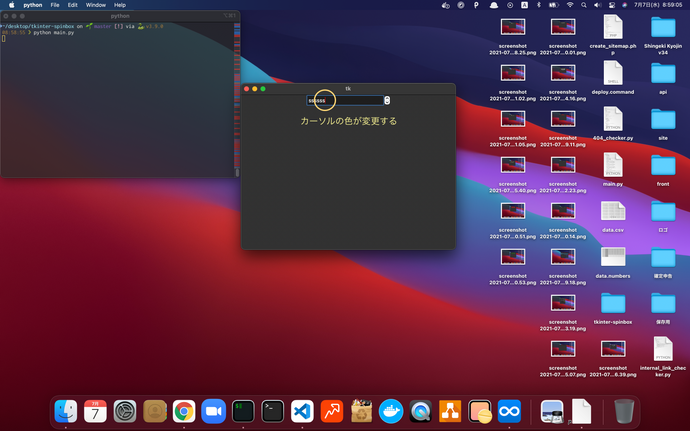Open the File menu
690x431 pixels.
click(55, 5)
